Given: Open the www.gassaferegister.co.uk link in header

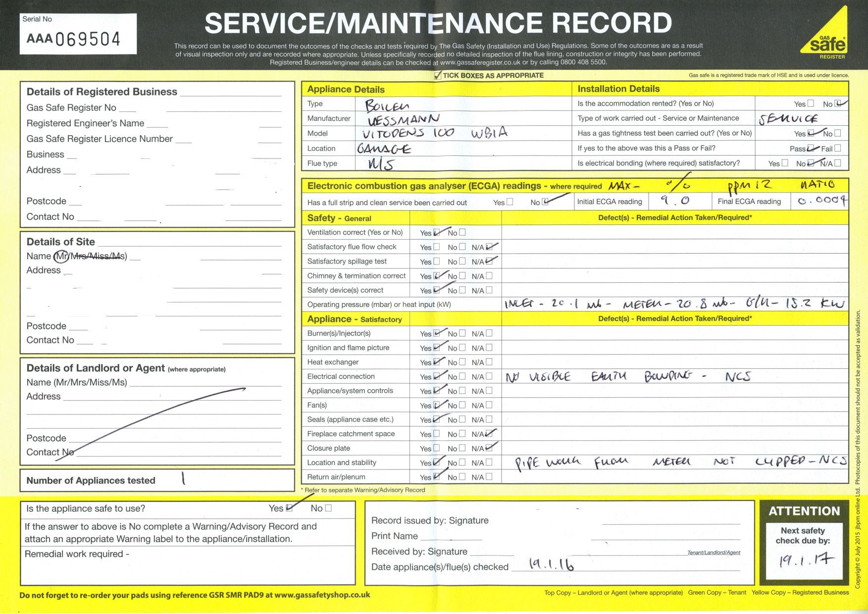Looking at the screenshot, I should coord(480,62).
